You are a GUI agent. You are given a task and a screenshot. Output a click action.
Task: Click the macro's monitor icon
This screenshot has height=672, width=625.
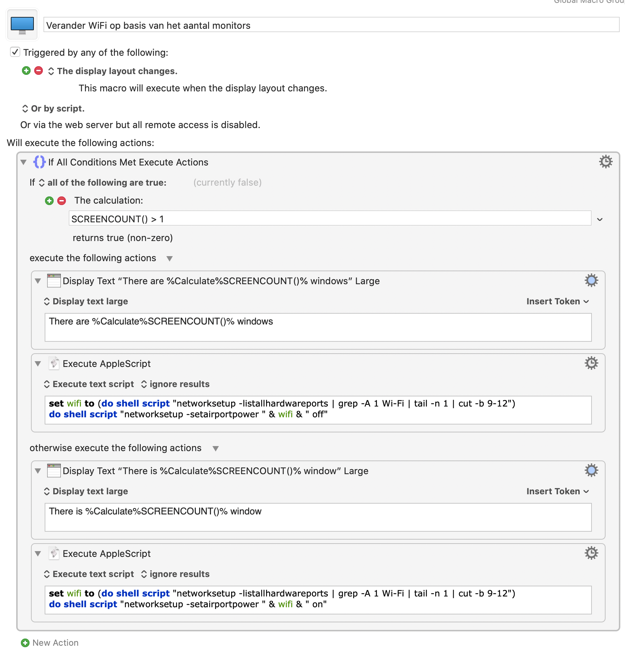pos(22,25)
